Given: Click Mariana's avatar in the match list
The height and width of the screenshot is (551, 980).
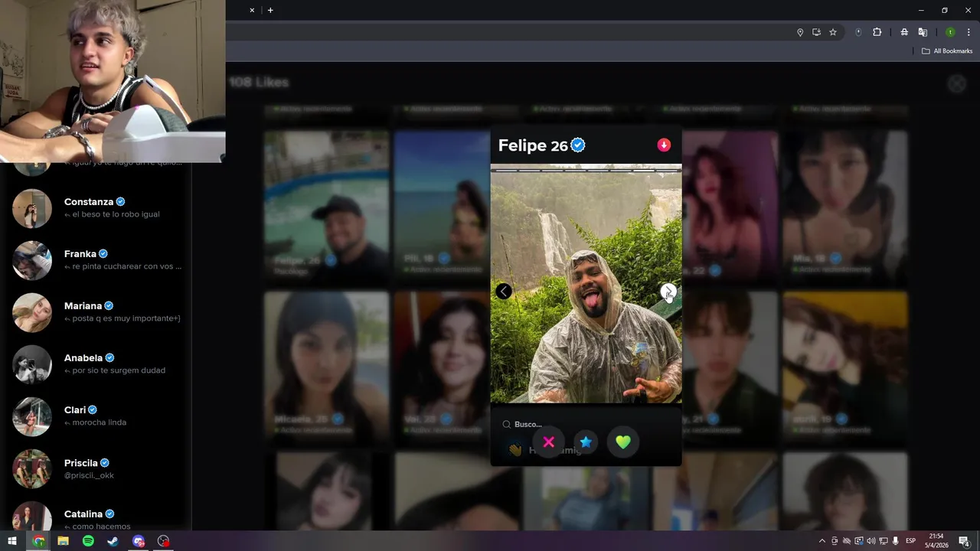Looking at the screenshot, I should pyautogui.click(x=32, y=313).
